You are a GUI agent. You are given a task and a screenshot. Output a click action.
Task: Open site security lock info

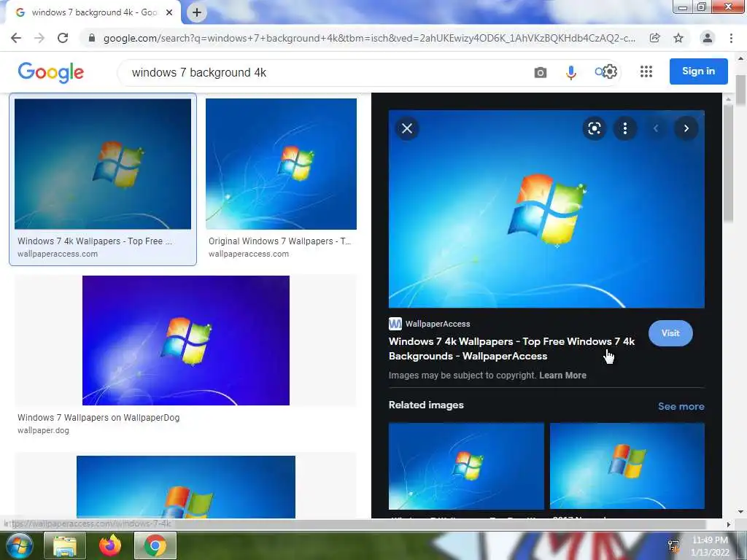click(92, 38)
